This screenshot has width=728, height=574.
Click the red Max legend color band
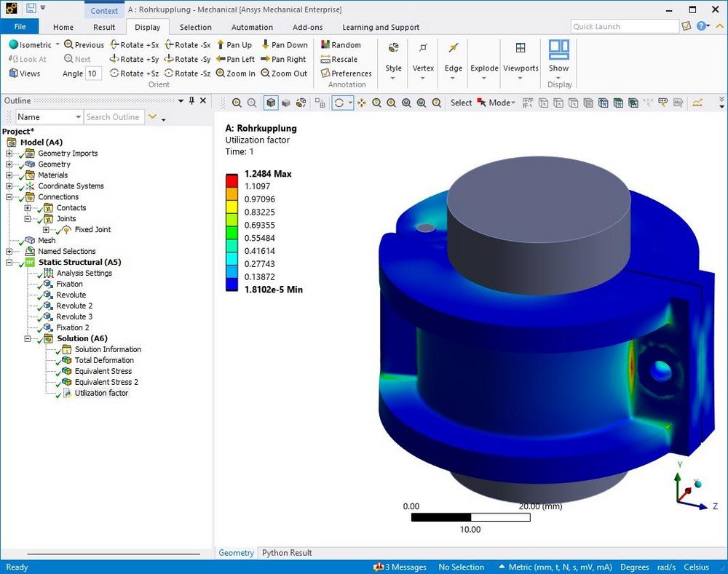pos(232,179)
